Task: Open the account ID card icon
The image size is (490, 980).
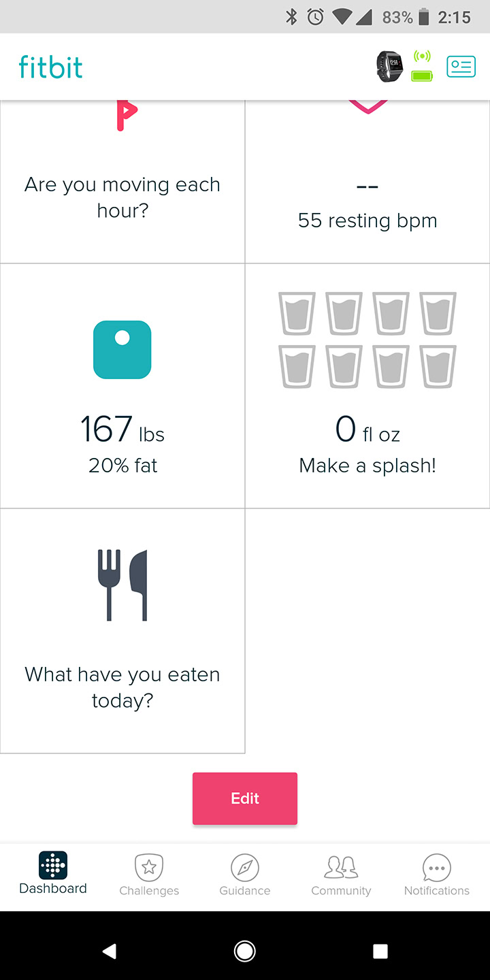Action: pos(461,67)
